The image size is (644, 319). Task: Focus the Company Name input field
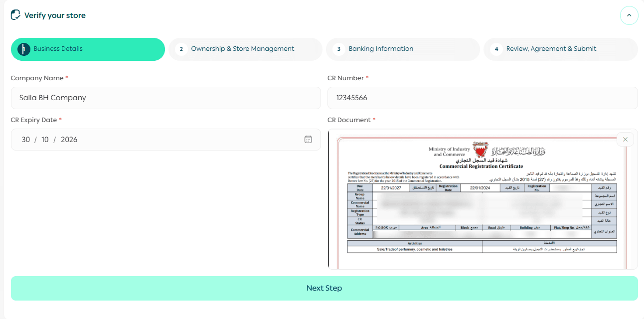(166, 98)
